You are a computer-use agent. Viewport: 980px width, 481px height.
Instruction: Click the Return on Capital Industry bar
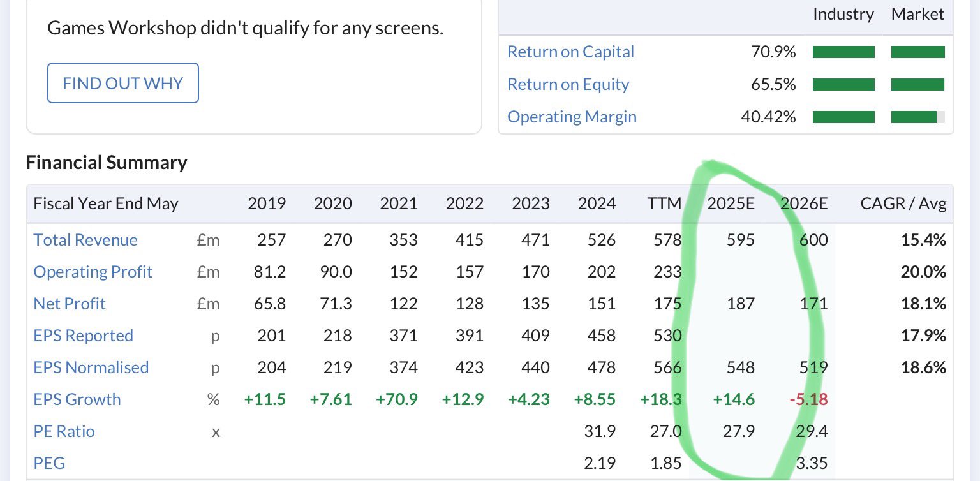pos(843,52)
